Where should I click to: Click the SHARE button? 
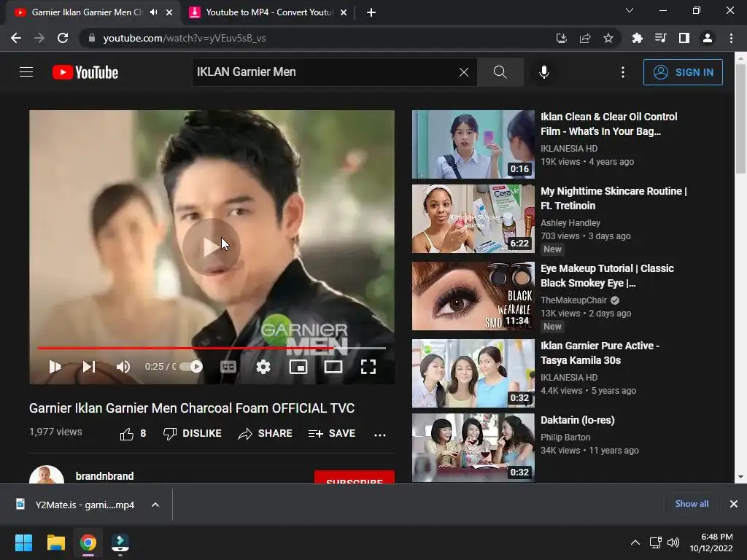(x=266, y=433)
